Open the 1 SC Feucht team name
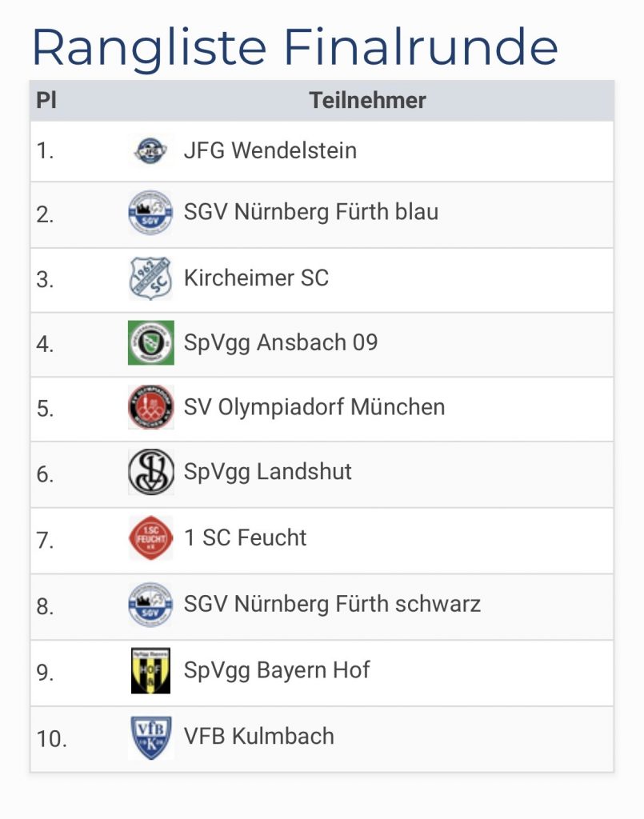 click(245, 537)
